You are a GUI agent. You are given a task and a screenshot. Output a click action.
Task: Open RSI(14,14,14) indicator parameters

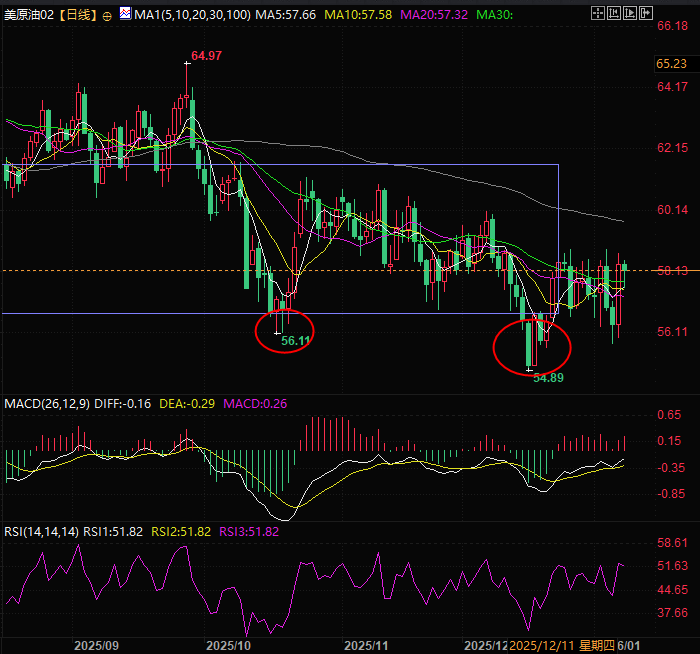tap(40, 531)
